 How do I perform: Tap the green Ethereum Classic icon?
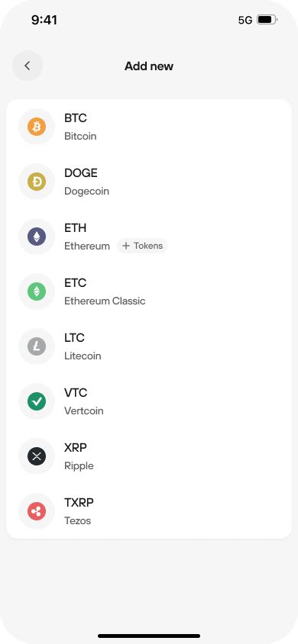(x=37, y=292)
